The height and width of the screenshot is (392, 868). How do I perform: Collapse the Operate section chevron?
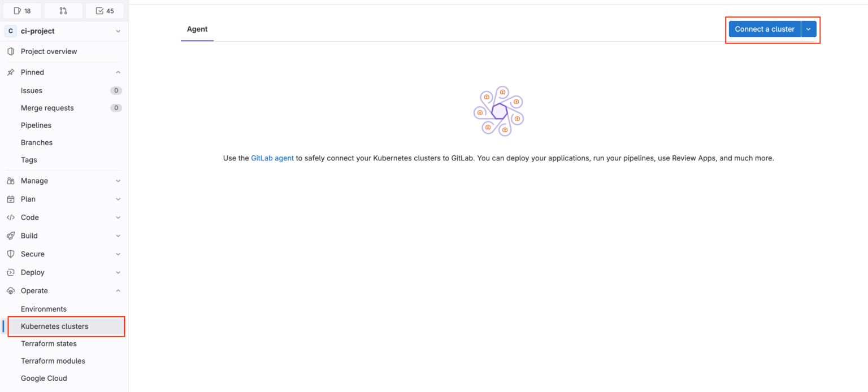click(118, 291)
